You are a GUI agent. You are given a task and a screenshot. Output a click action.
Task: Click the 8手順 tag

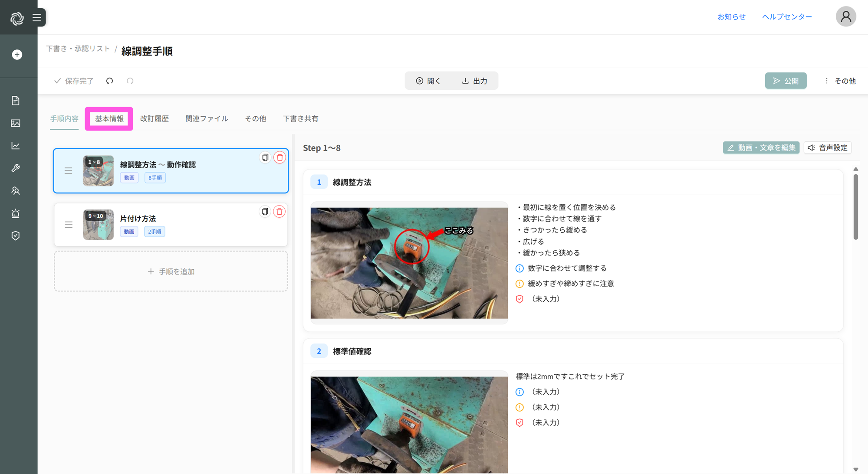click(155, 178)
